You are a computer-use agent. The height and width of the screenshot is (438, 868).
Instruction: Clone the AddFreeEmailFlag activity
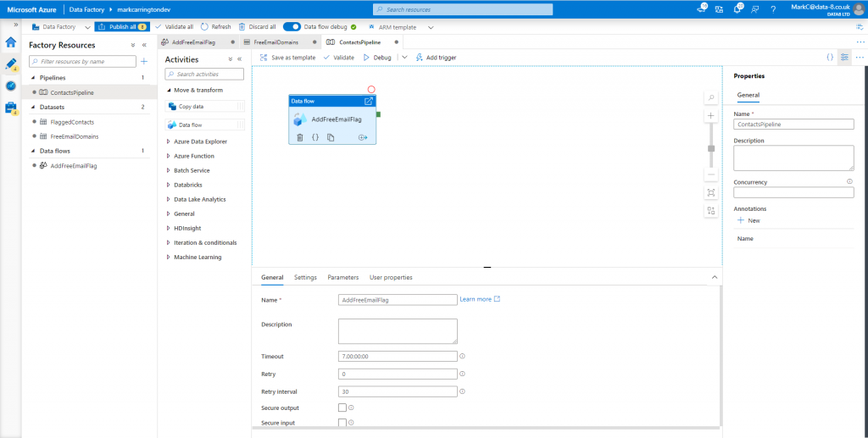click(331, 137)
